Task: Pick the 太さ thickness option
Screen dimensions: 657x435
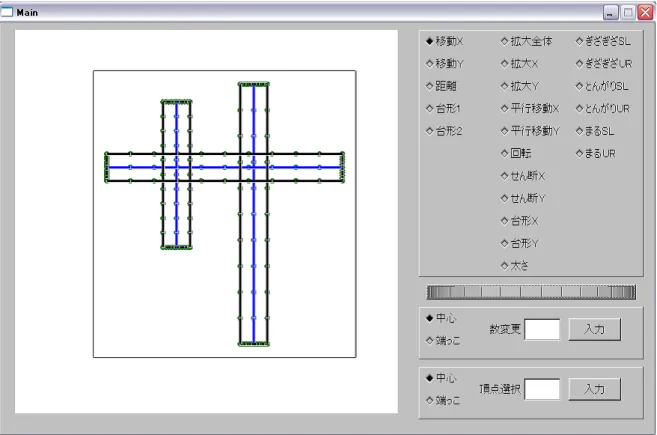Action: (515, 266)
